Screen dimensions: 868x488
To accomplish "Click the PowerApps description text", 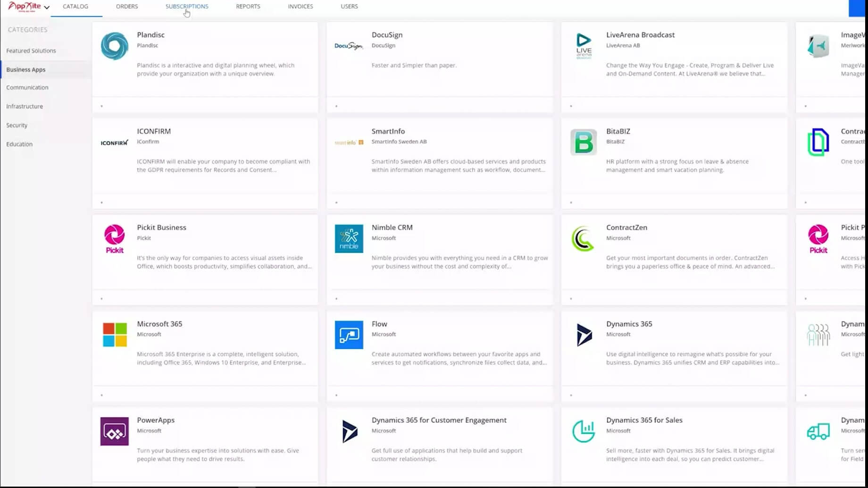I will pyautogui.click(x=218, y=454).
